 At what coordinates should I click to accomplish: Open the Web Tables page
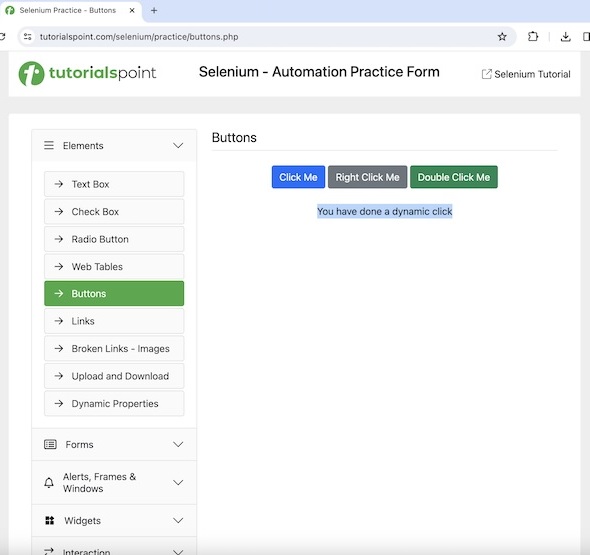pos(114,266)
